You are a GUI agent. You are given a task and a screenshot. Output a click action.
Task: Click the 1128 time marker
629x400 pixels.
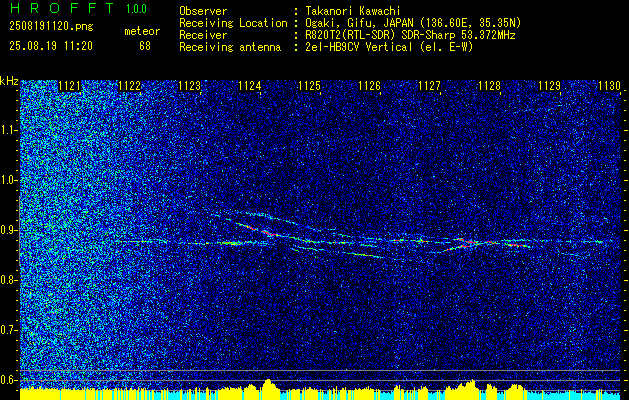[x=489, y=86]
